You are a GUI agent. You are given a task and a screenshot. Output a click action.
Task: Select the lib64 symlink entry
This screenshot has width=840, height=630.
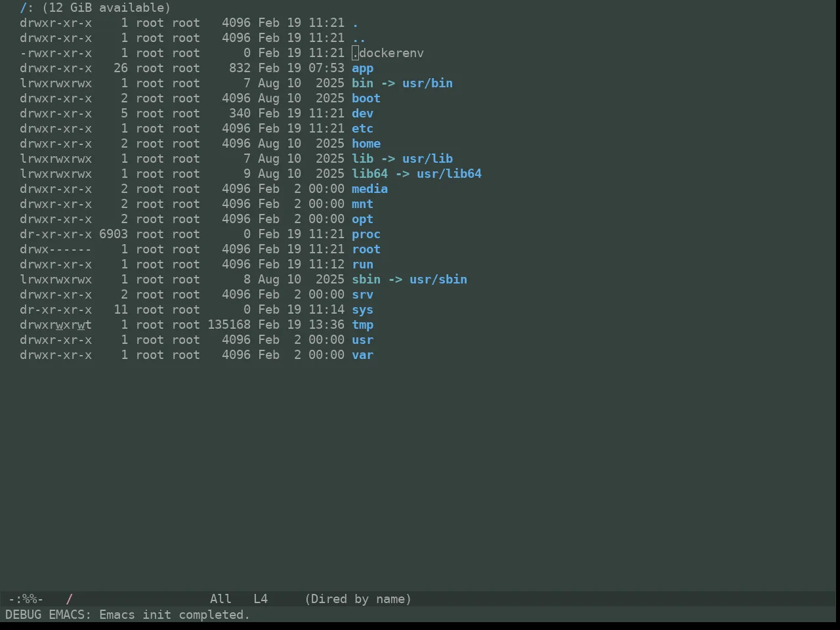click(x=369, y=174)
